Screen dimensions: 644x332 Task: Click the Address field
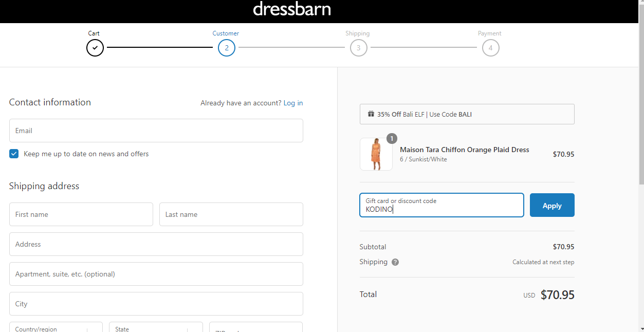tap(156, 244)
